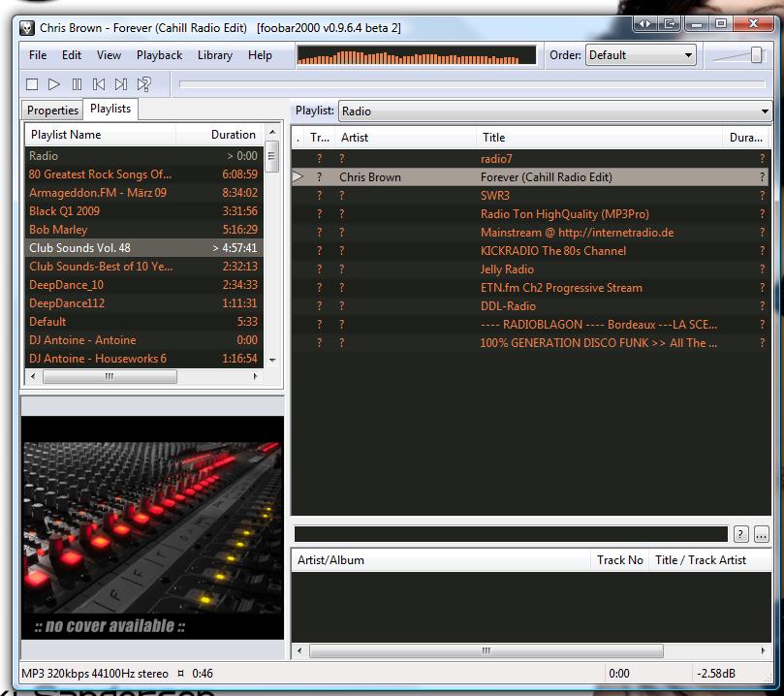Viewport: 784px width, 696px height.
Task: Select the DeepDance112 playlist
Action: click(x=144, y=303)
